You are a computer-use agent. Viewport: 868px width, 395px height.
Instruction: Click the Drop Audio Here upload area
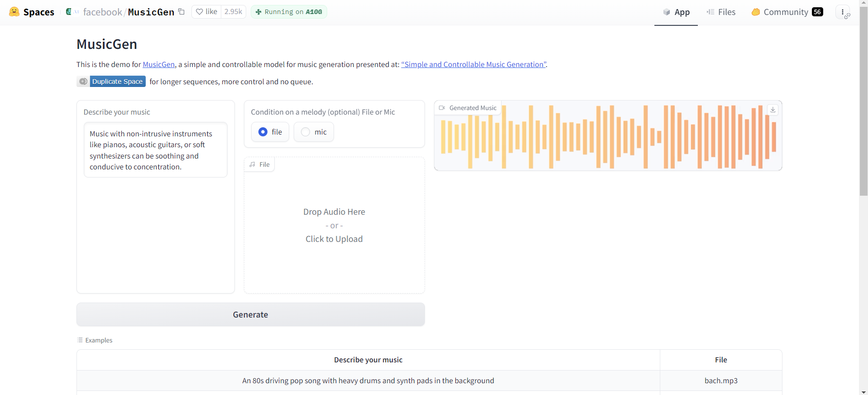coord(334,225)
